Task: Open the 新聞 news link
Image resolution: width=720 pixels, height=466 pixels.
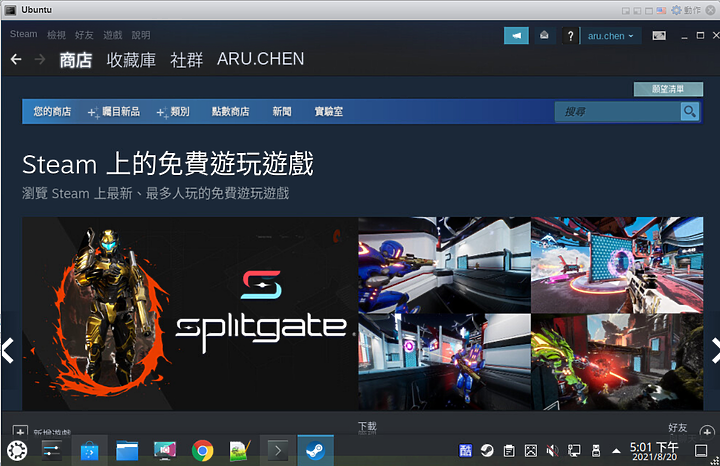Action: (281, 112)
